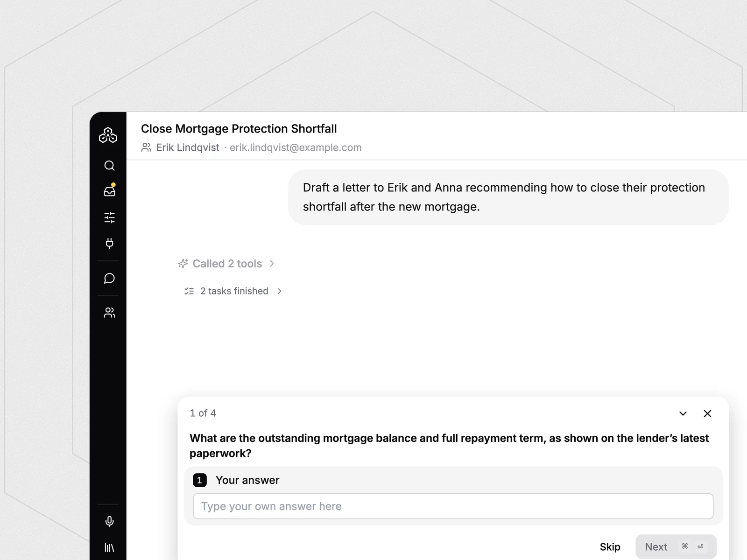This screenshot has height=560, width=747.
Task: Click the Next button
Action: pyautogui.click(x=676, y=547)
